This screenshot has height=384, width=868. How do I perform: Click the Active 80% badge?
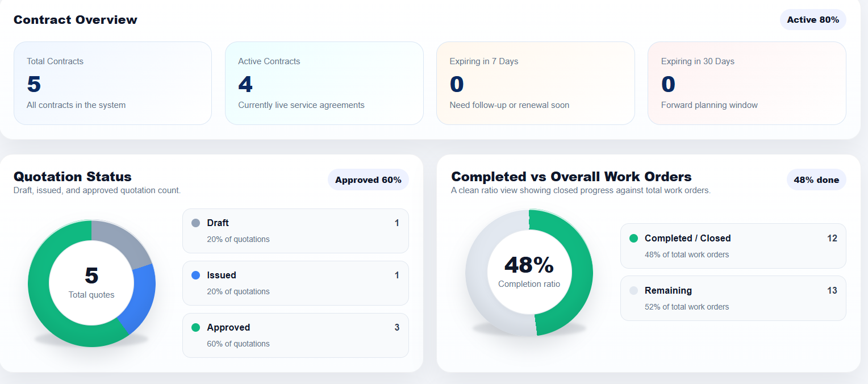(x=813, y=20)
